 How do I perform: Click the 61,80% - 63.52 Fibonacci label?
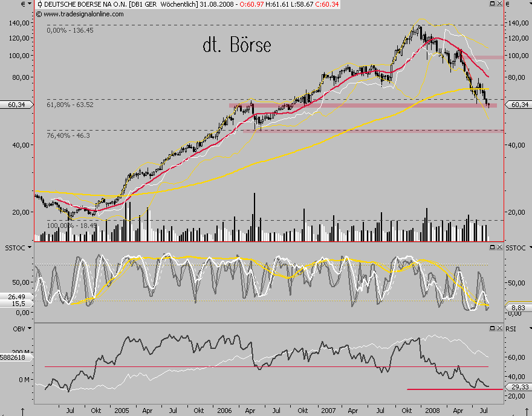70,105
